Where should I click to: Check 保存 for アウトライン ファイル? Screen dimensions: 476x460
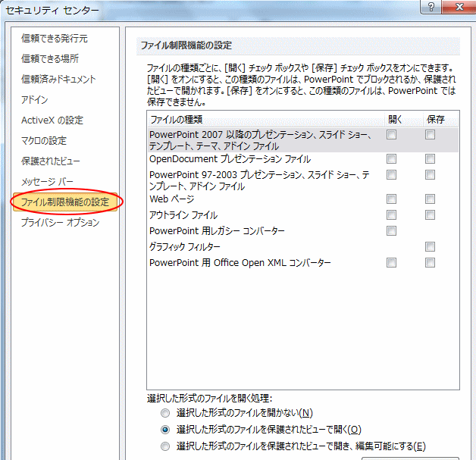click(430, 214)
